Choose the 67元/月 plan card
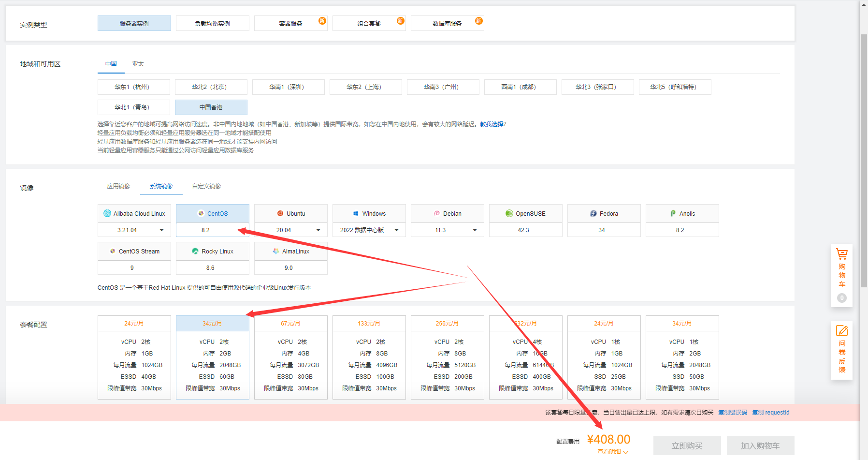This screenshot has width=868, height=460. (x=291, y=357)
